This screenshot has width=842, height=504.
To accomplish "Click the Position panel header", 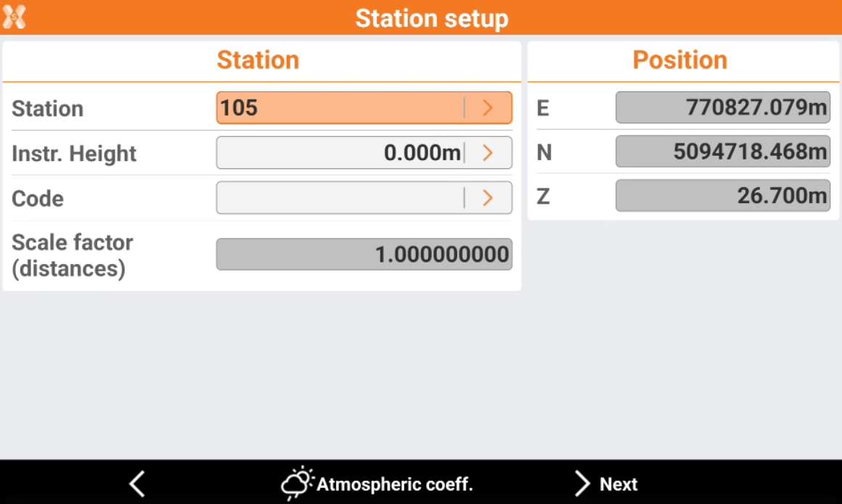I will pos(679,60).
